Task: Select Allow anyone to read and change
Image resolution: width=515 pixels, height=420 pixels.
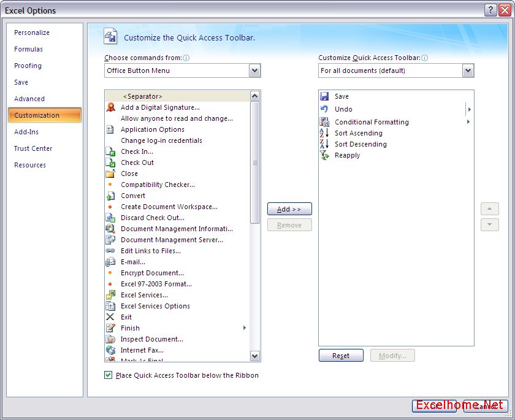Action: [177, 118]
